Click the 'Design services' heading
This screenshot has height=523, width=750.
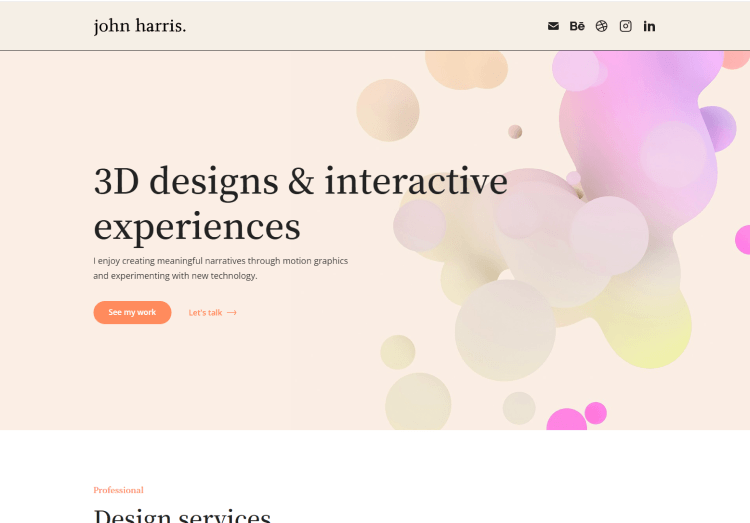tap(182, 515)
